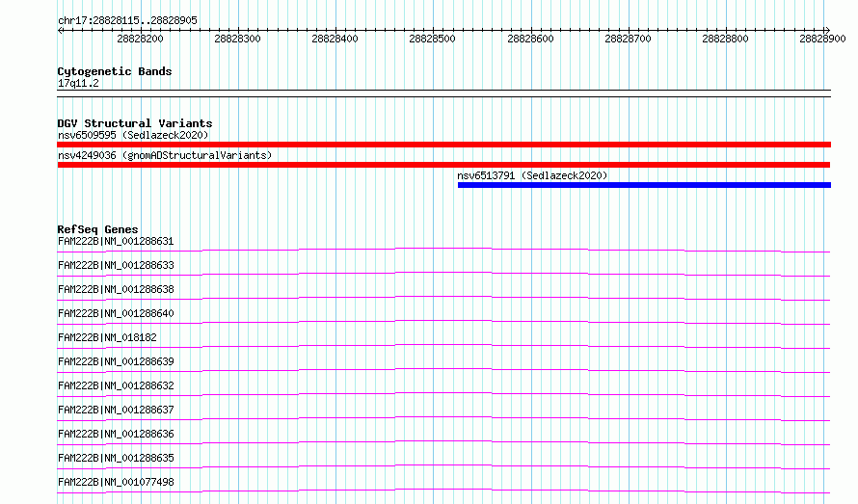Click ruler position 28828500
This screenshot has height=504, width=858.
pos(432,39)
